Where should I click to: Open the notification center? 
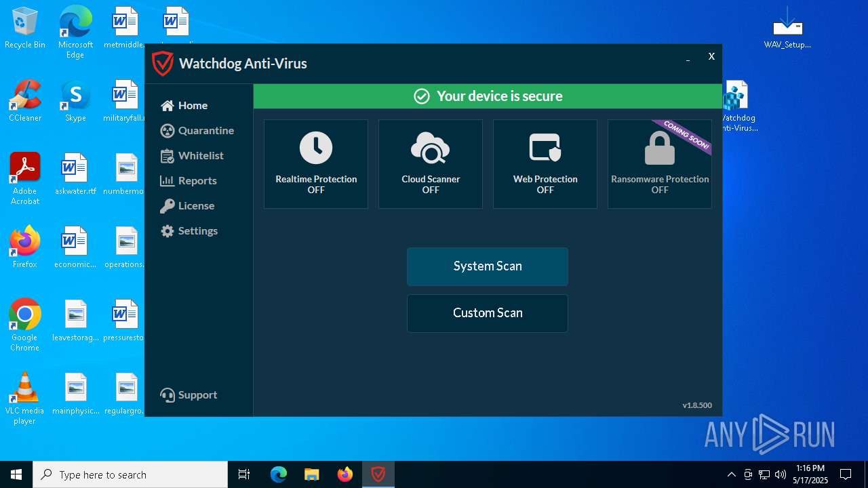[846, 474]
